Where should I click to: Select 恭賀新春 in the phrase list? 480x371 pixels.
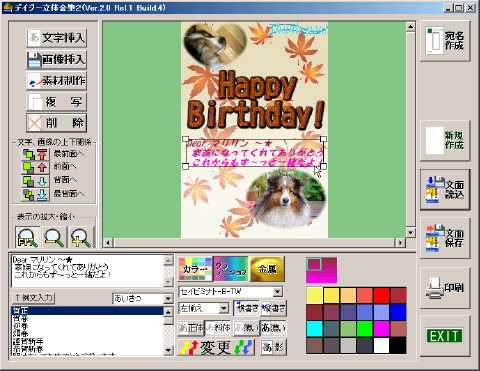tap(88, 349)
